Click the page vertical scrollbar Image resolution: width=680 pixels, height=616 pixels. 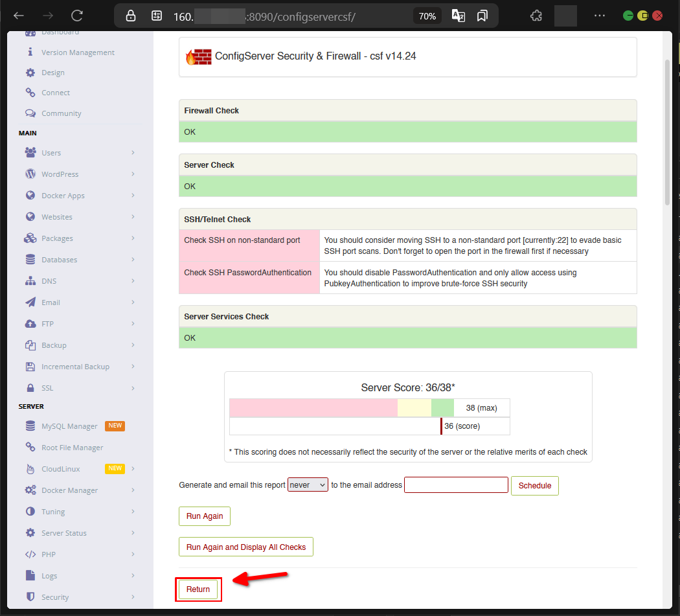point(668,132)
